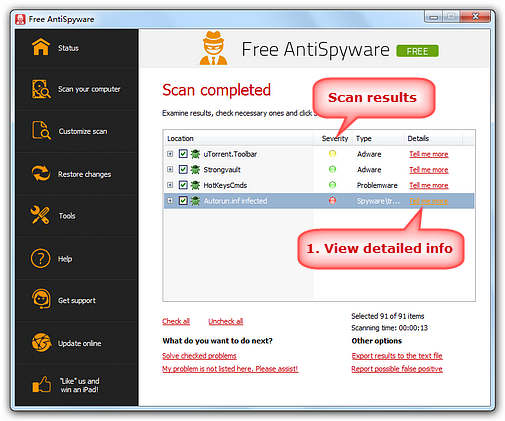505x421 pixels.
Task: Select the Tools sidebar entry
Action: [77, 216]
